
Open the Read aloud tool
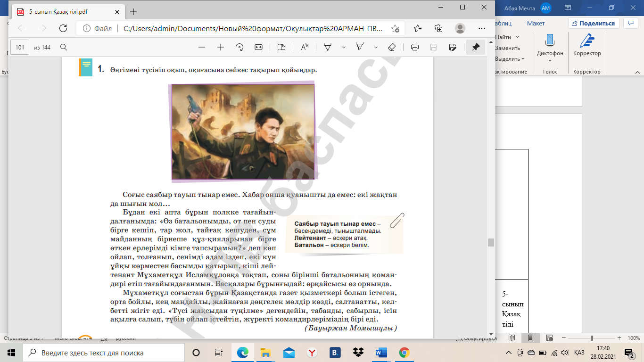(304, 47)
